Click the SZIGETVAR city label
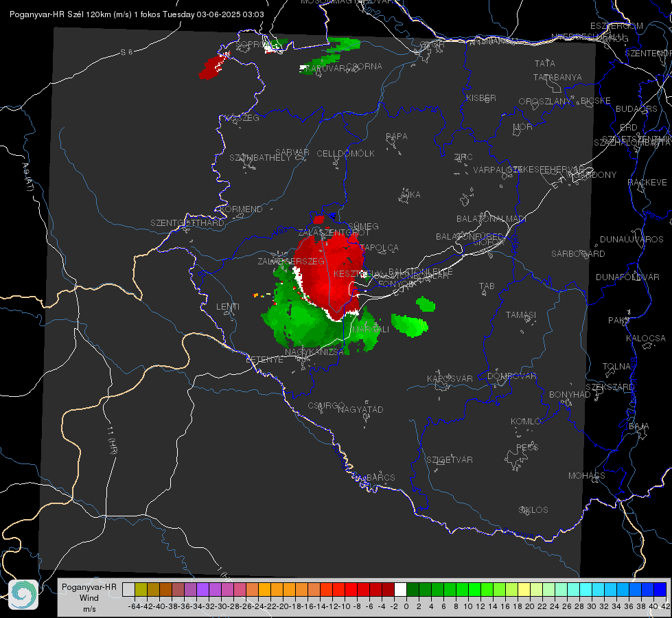 point(449,460)
